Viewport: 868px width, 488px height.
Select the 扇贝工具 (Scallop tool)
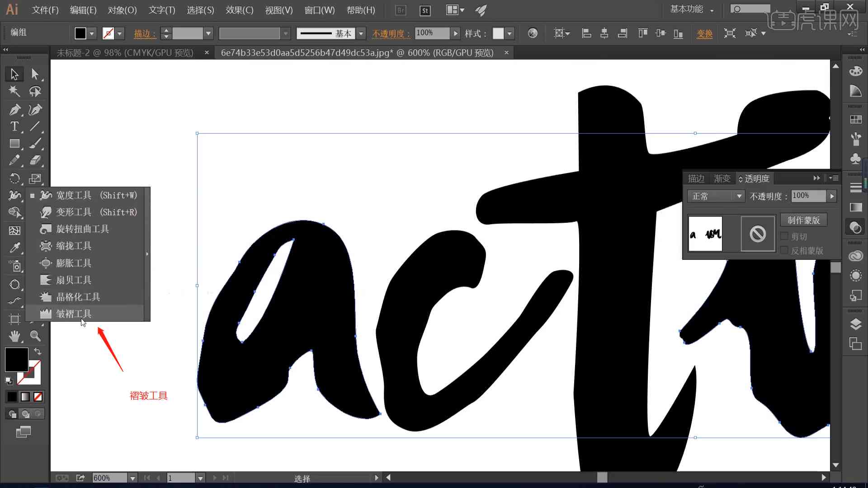pyautogui.click(x=73, y=279)
